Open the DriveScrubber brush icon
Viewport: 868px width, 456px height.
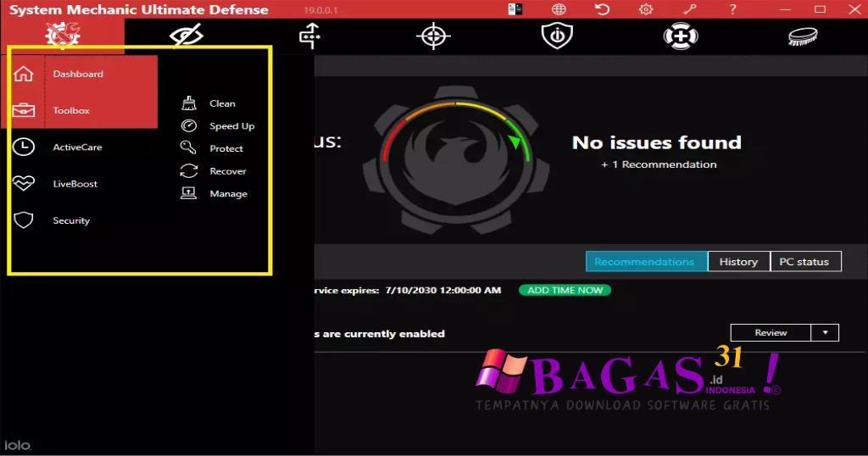click(804, 37)
